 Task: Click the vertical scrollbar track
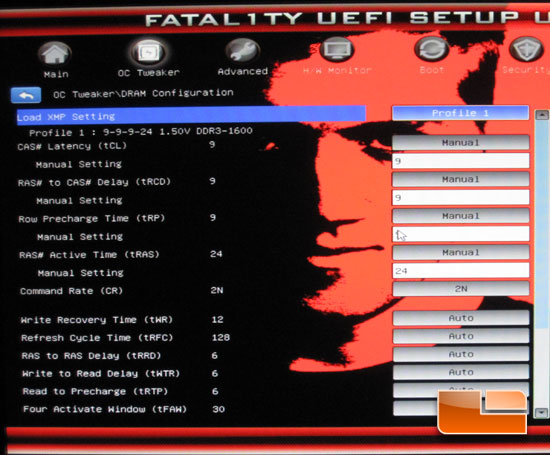point(542,263)
